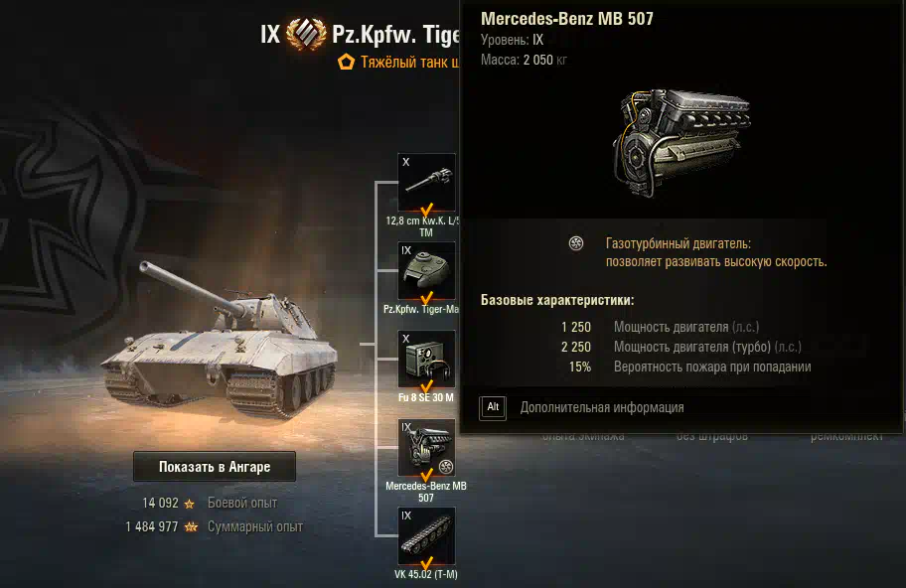Click the heavy tank class pentagon icon
Image resolution: width=906 pixels, height=588 pixels.
(x=346, y=62)
